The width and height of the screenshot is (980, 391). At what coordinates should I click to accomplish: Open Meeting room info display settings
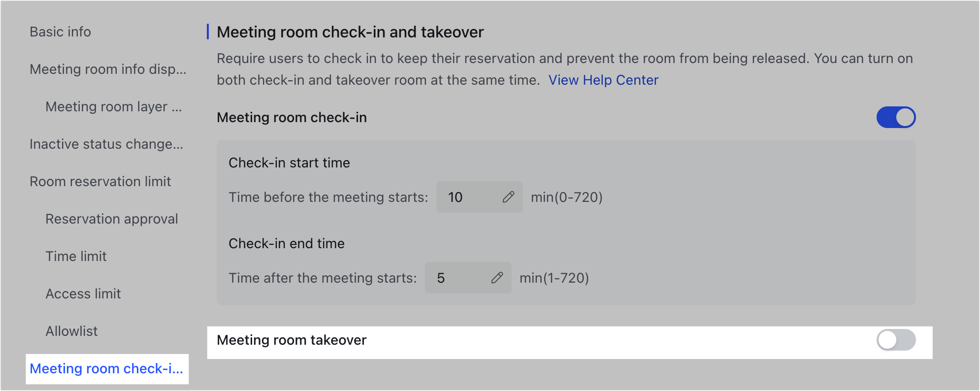(108, 69)
